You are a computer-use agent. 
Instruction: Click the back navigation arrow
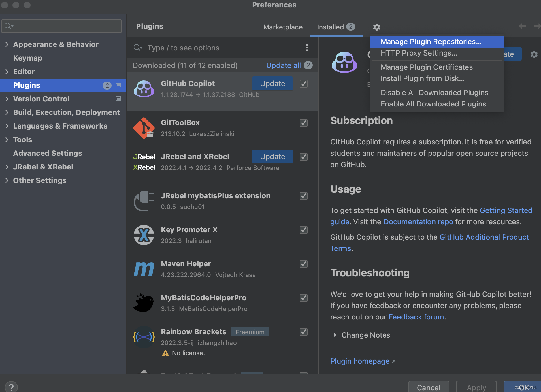click(523, 26)
